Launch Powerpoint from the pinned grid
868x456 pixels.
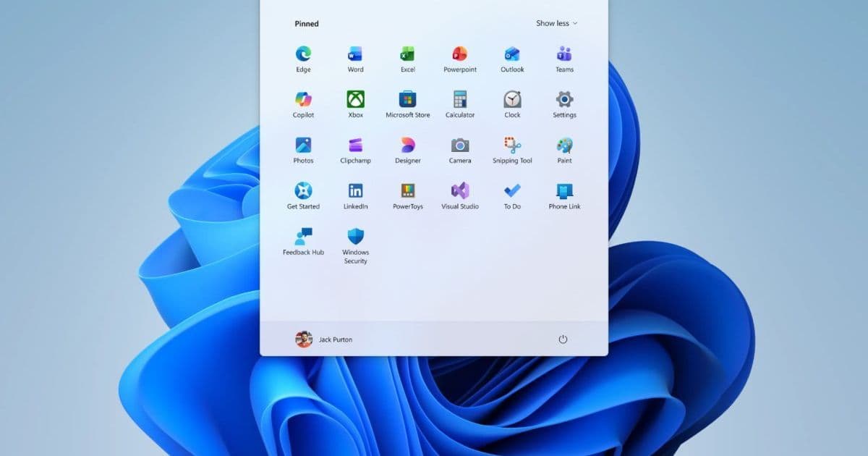click(x=460, y=54)
